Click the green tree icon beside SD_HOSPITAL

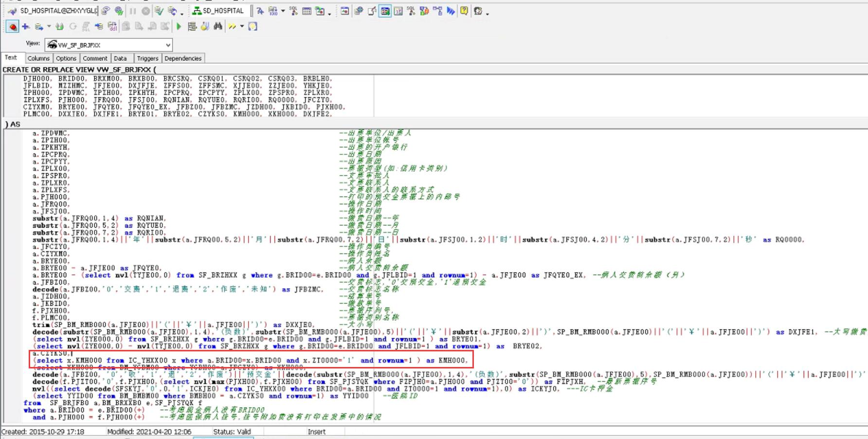(197, 11)
